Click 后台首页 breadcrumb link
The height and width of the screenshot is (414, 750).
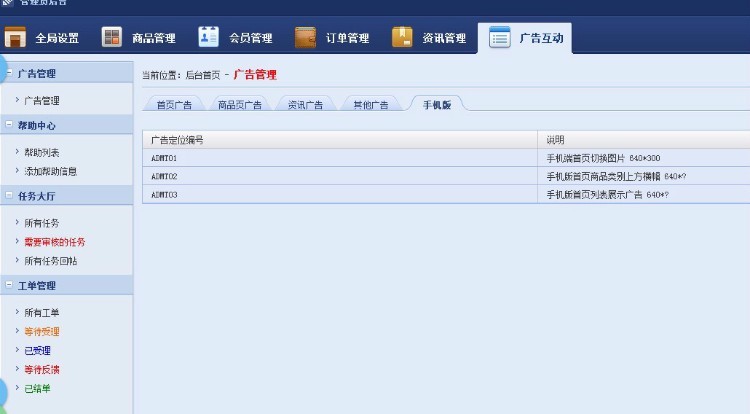click(x=203, y=75)
